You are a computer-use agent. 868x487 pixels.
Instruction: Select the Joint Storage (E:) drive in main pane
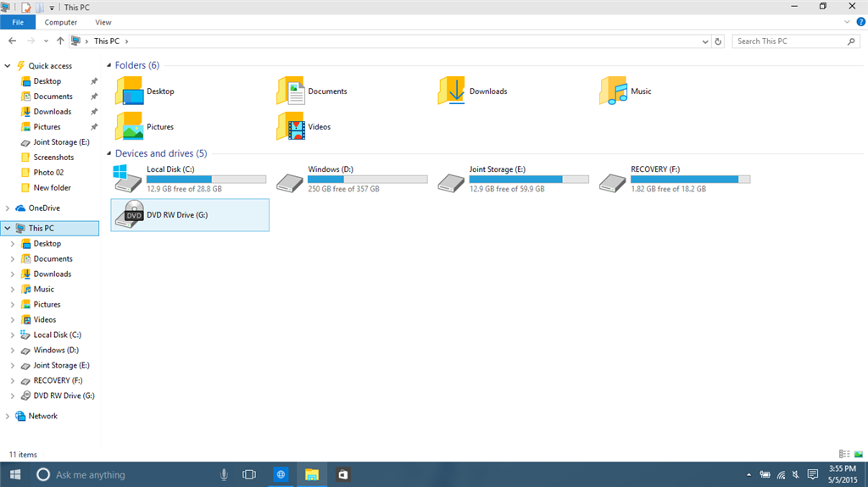pos(513,179)
